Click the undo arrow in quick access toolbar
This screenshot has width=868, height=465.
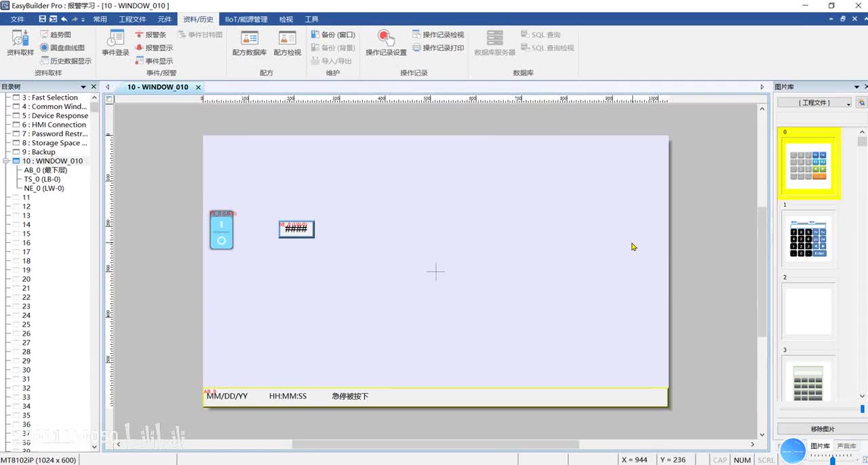coord(64,19)
